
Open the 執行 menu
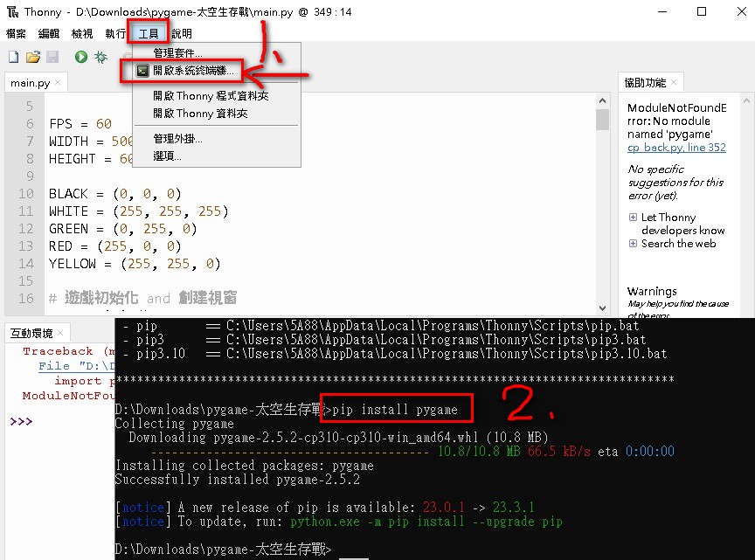(115, 33)
